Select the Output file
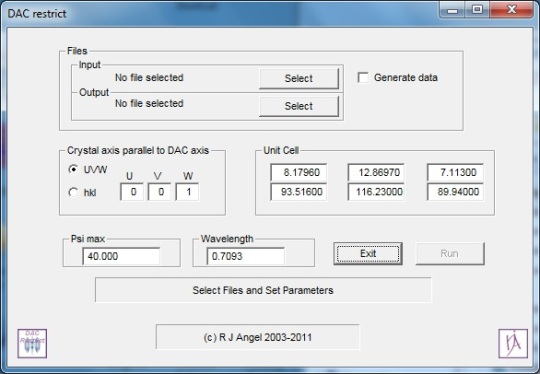The image size is (540, 374). [299, 106]
